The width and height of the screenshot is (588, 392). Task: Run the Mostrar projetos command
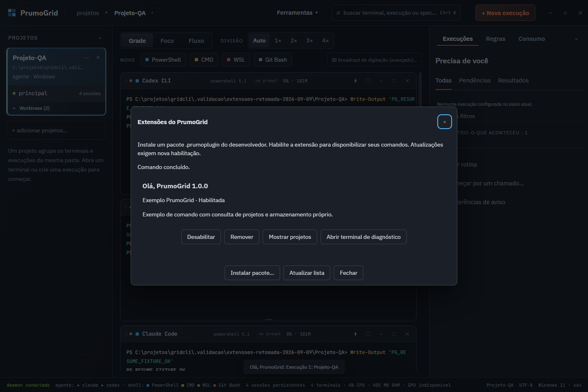(290, 237)
